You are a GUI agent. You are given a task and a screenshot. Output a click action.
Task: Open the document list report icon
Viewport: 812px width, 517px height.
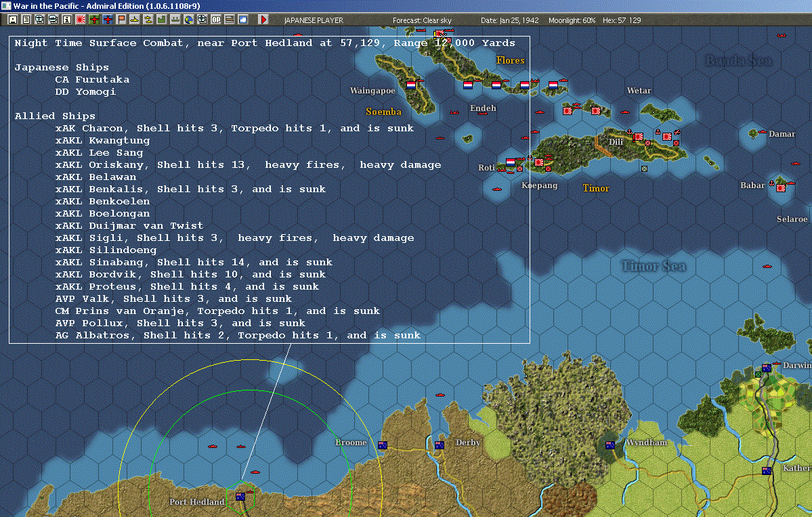click(26, 20)
